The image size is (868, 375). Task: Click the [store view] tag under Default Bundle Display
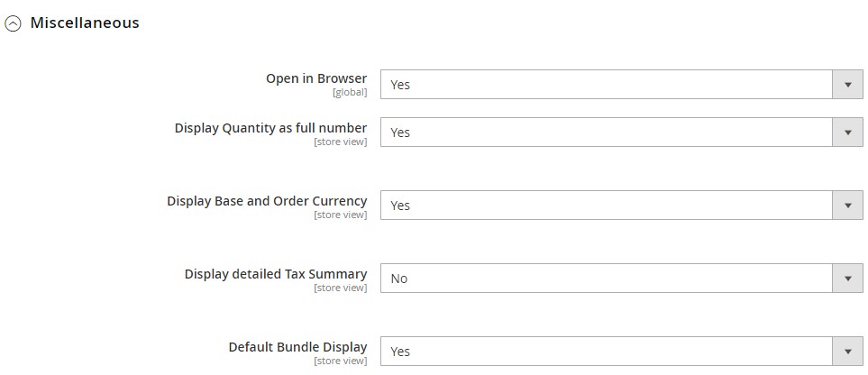click(341, 361)
